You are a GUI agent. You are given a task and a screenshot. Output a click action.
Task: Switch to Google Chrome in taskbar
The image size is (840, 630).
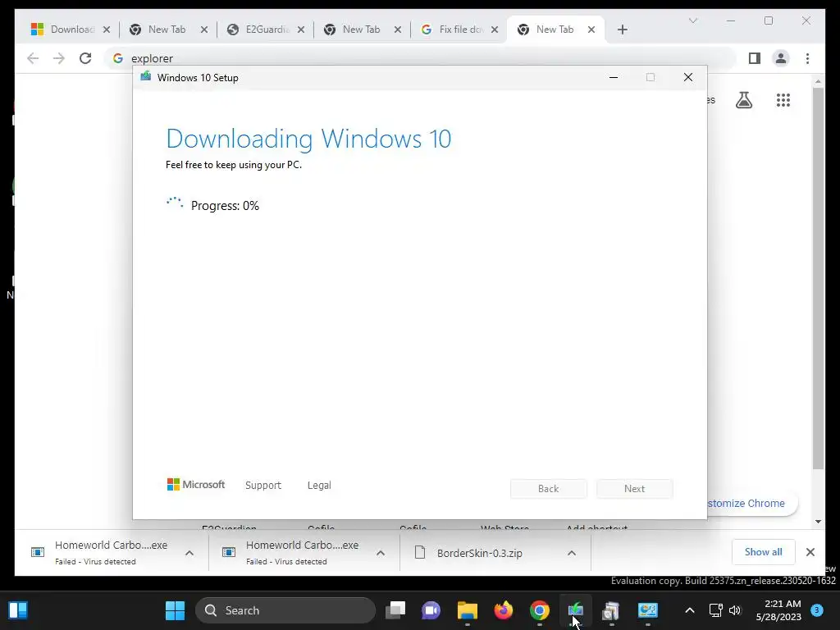540,610
